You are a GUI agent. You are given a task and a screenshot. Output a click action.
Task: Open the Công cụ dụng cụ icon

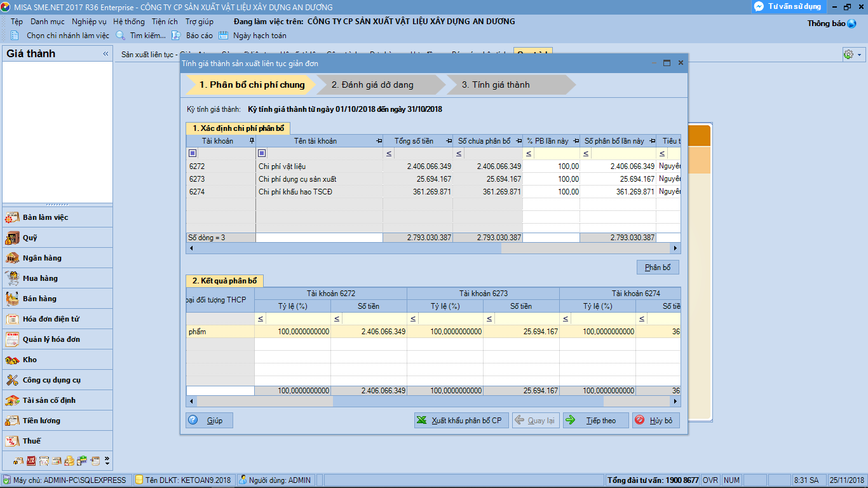tap(12, 380)
